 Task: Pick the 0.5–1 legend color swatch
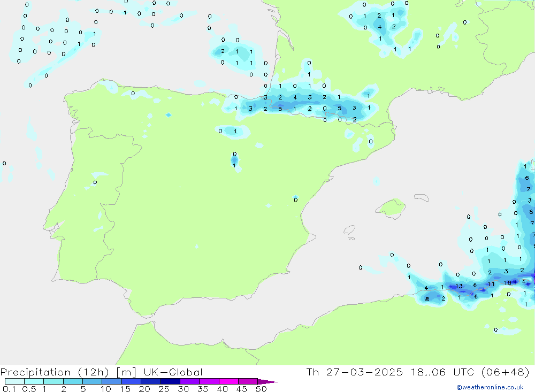click(34, 381)
